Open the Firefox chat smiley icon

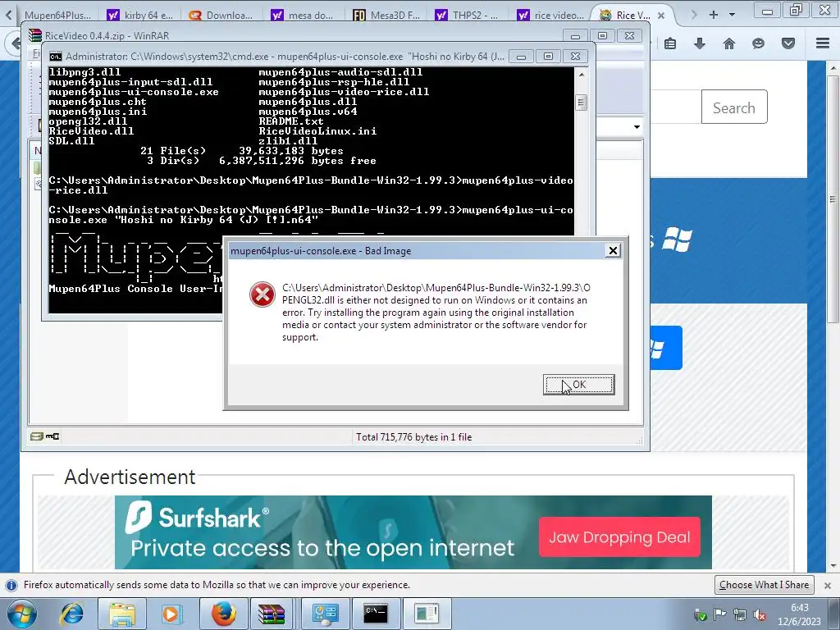[758, 44]
